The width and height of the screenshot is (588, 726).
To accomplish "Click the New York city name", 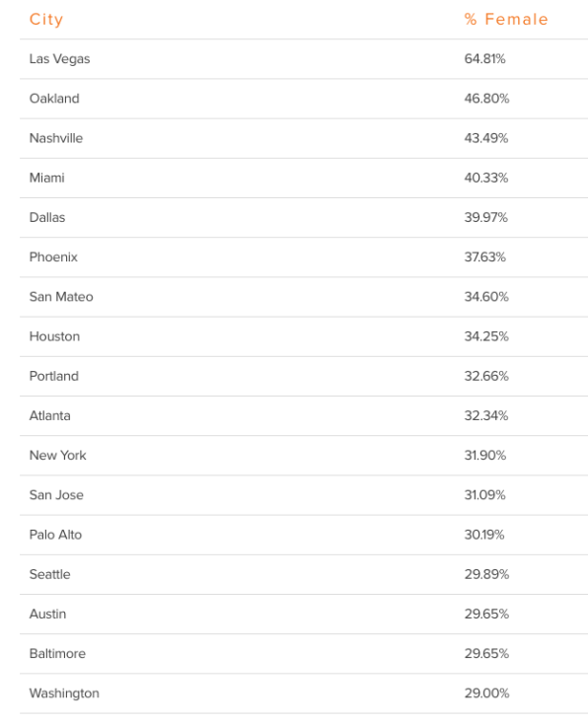I will 58,456.
